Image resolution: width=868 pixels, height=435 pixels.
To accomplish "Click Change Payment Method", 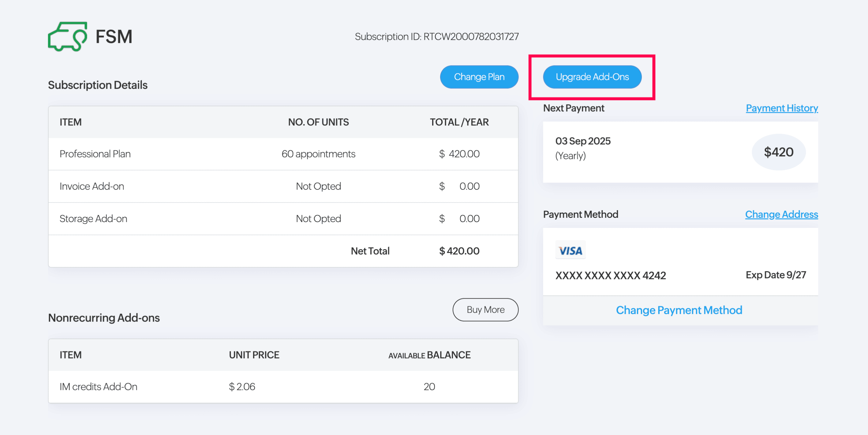I will 679,310.
